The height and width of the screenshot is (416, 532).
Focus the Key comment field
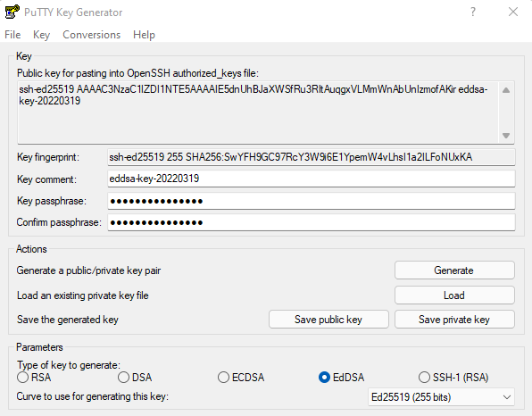click(312, 179)
